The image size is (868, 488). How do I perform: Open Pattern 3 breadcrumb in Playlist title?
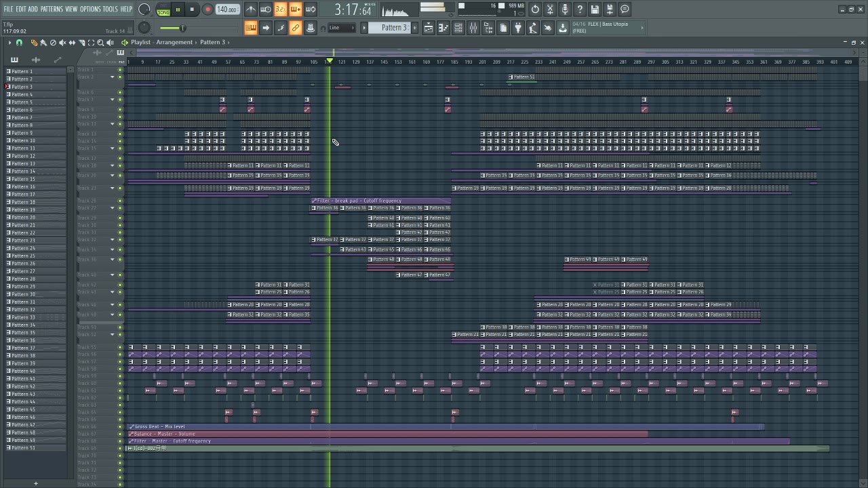212,42
